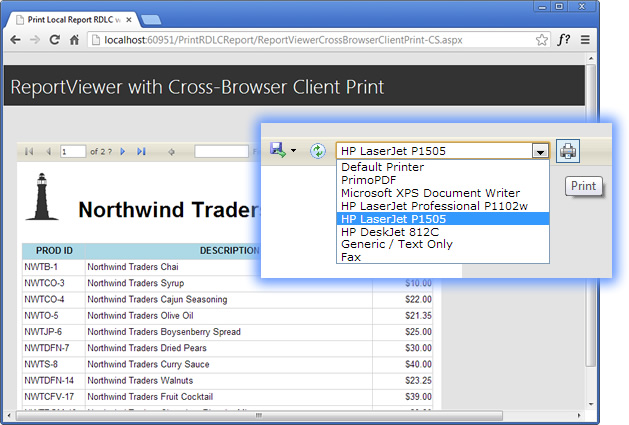Click the NWTO-5 product ID cell
The width and height of the screenshot is (629, 425).
(x=54, y=316)
